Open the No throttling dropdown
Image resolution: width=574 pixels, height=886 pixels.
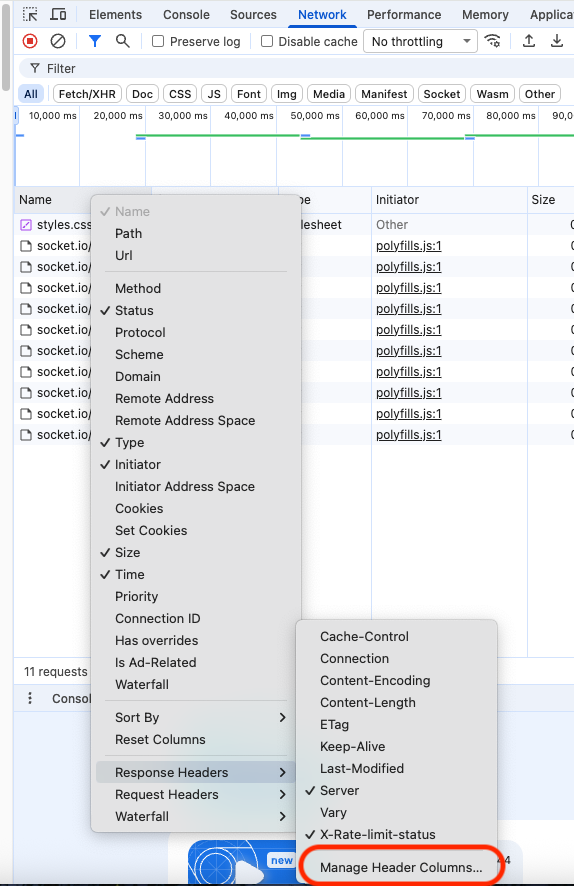[x=421, y=42]
